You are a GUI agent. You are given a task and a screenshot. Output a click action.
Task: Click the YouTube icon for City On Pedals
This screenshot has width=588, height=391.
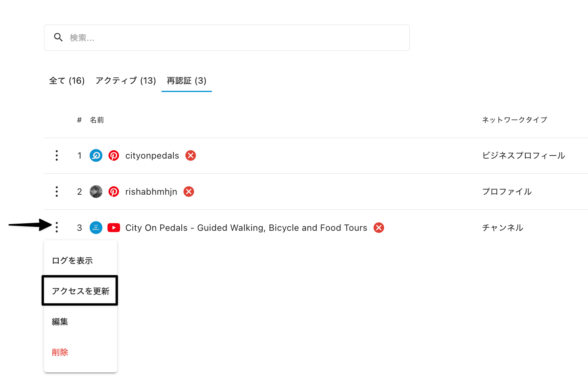(x=114, y=228)
